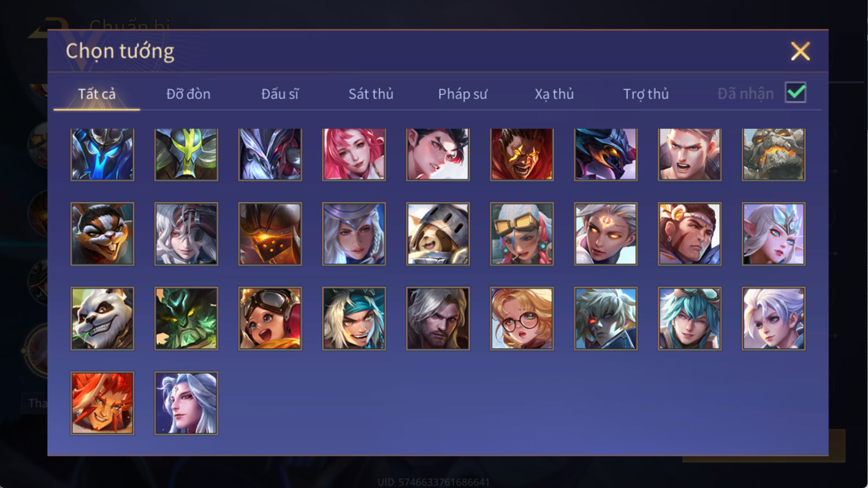
Task: Choose the orange flame-haired hero
Action: [x=102, y=403]
